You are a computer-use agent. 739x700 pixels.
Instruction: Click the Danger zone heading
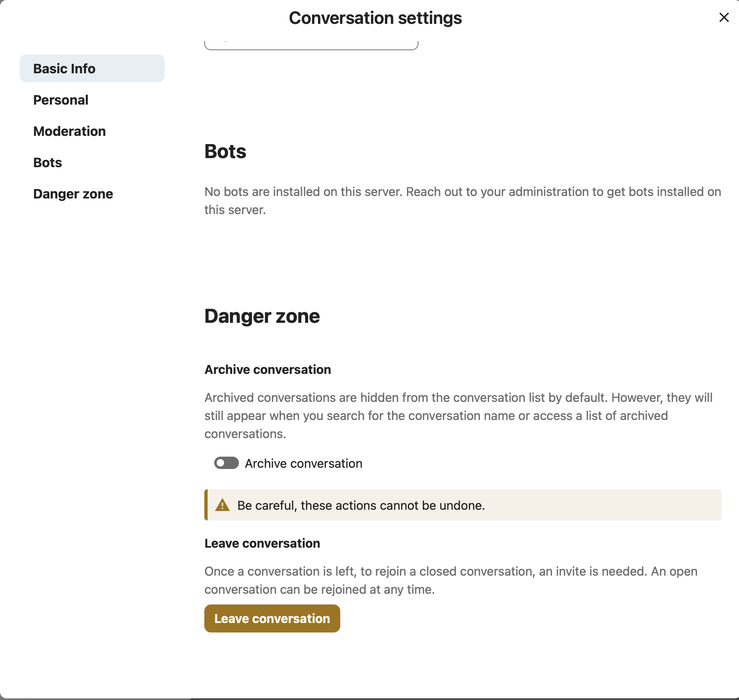(262, 316)
